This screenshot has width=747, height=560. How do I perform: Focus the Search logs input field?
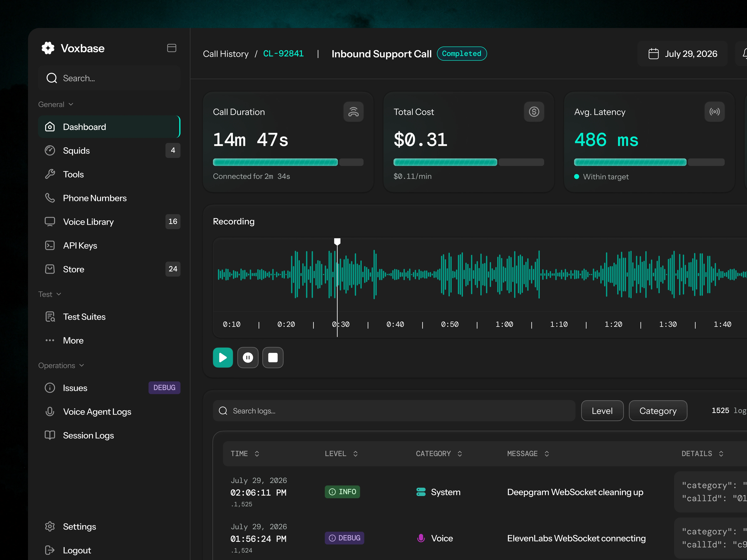394,411
